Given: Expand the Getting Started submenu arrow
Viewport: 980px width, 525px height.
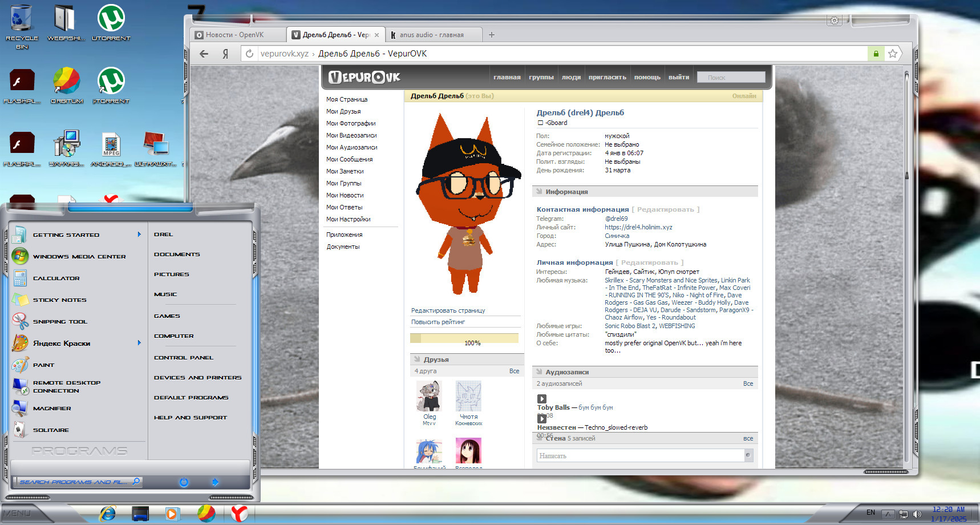Looking at the screenshot, I should [x=139, y=235].
